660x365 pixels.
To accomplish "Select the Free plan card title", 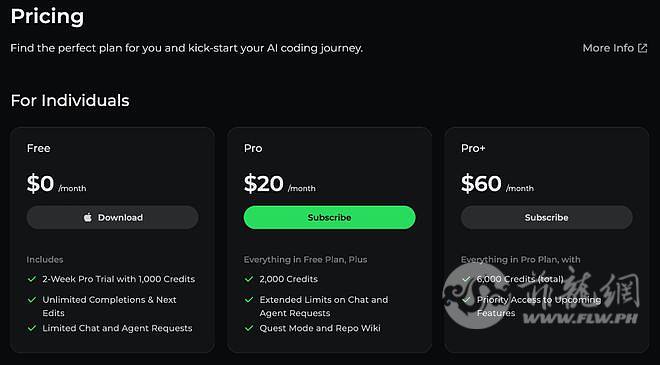I will tap(38, 148).
